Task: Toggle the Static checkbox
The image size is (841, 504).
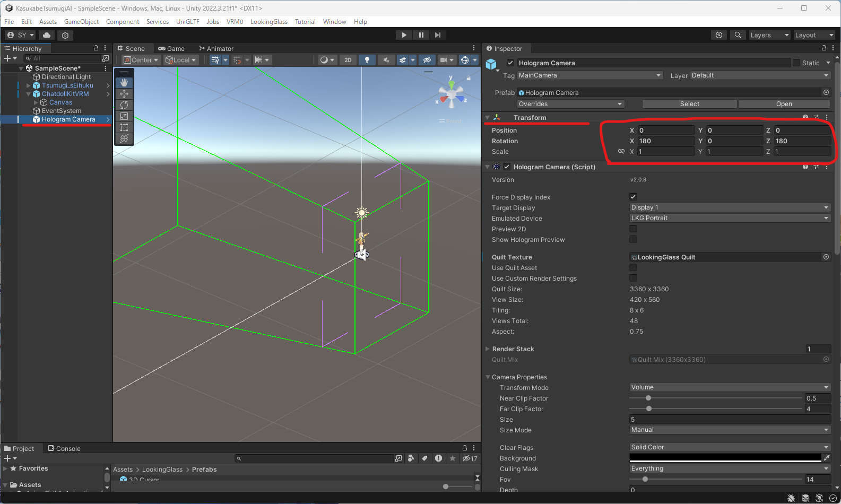Action: 796,63
